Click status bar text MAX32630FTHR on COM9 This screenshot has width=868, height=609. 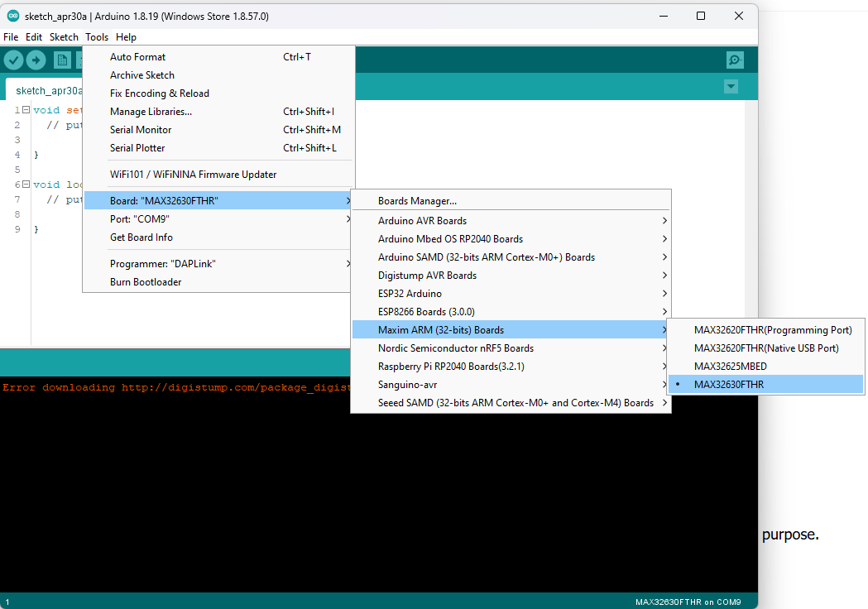pos(688,602)
